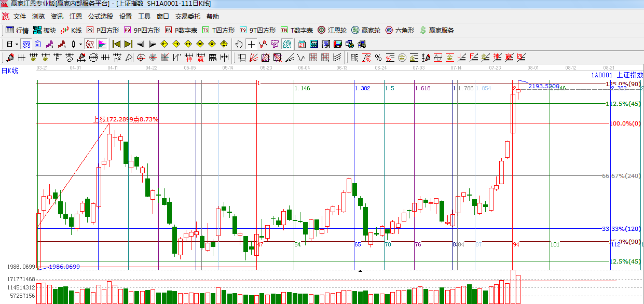Viewport: 644px width, 304px height.
Task: Jump to first bar with |◀ icon
Action: click(x=116, y=44)
